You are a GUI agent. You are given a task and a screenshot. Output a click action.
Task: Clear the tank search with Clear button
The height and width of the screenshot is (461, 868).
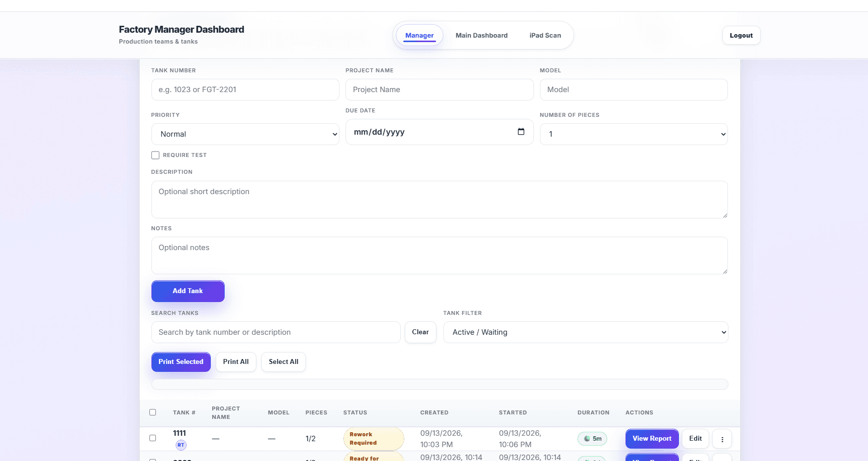421,332
